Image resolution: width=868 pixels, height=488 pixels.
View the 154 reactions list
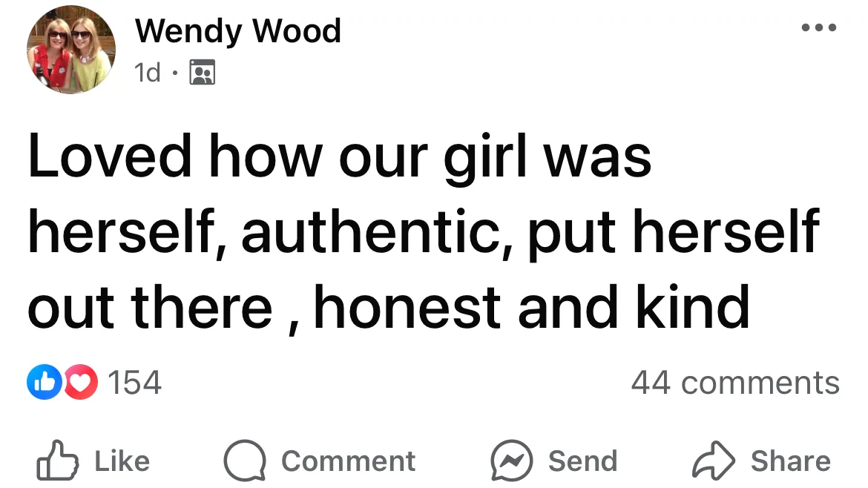[134, 383]
